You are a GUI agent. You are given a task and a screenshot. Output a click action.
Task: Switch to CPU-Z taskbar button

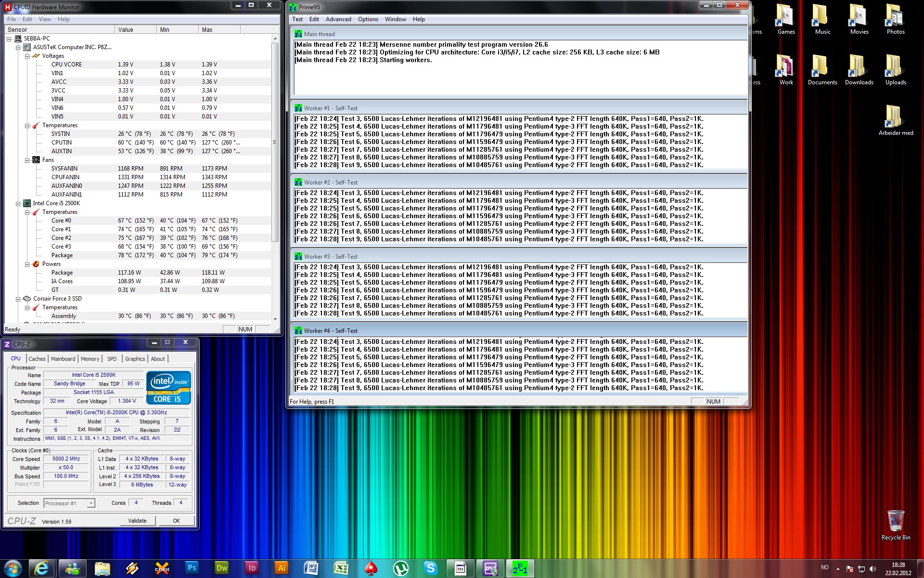(x=490, y=568)
